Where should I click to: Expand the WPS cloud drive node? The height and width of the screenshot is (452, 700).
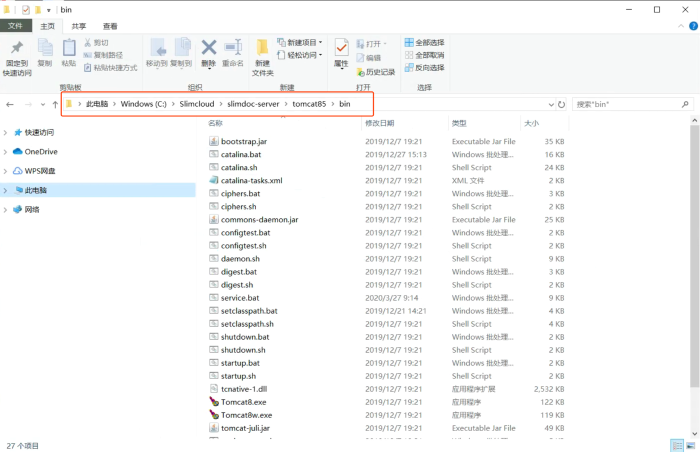click(x=5, y=171)
